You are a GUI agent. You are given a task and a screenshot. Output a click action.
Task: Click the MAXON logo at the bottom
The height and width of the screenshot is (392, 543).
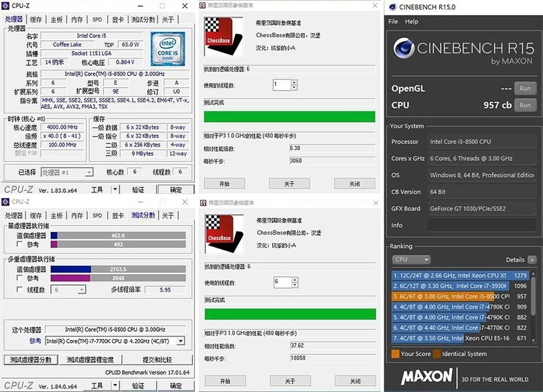pos(428,378)
